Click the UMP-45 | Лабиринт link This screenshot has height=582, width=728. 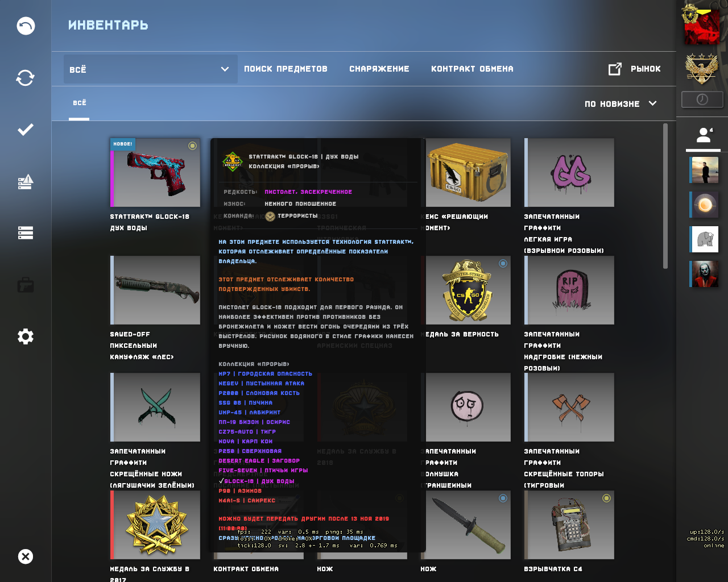(x=250, y=413)
